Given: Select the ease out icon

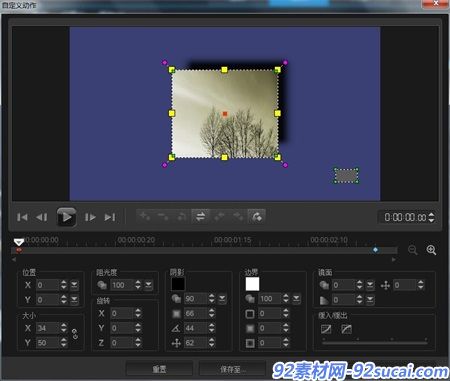Looking at the screenshot, I should tap(346, 329).
